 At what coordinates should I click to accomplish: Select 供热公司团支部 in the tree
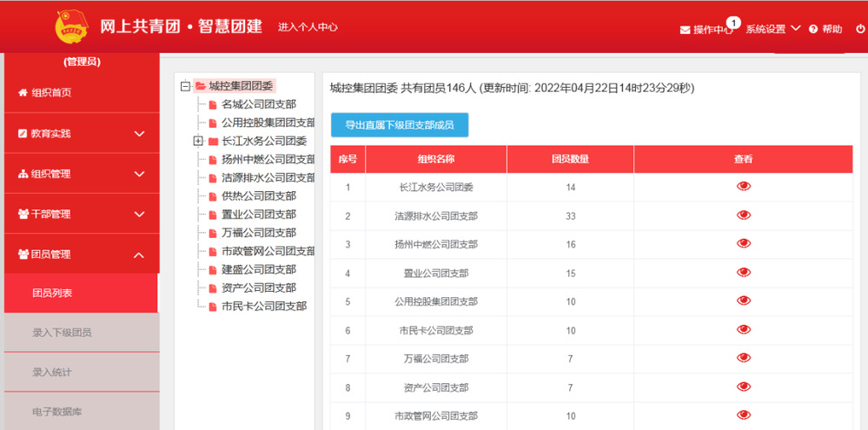tap(258, 196)
